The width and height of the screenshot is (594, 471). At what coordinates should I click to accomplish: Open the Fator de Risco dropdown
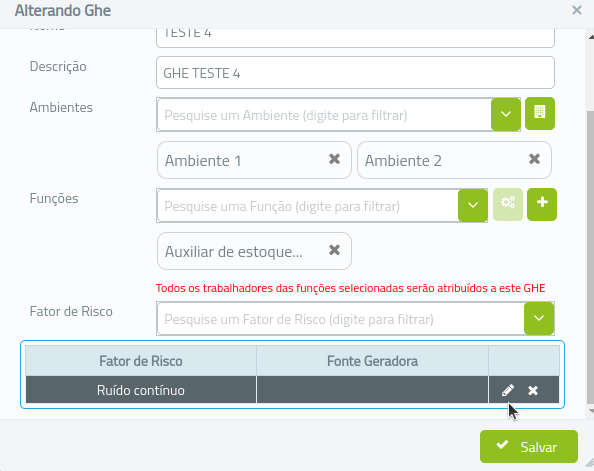point(539,318)
